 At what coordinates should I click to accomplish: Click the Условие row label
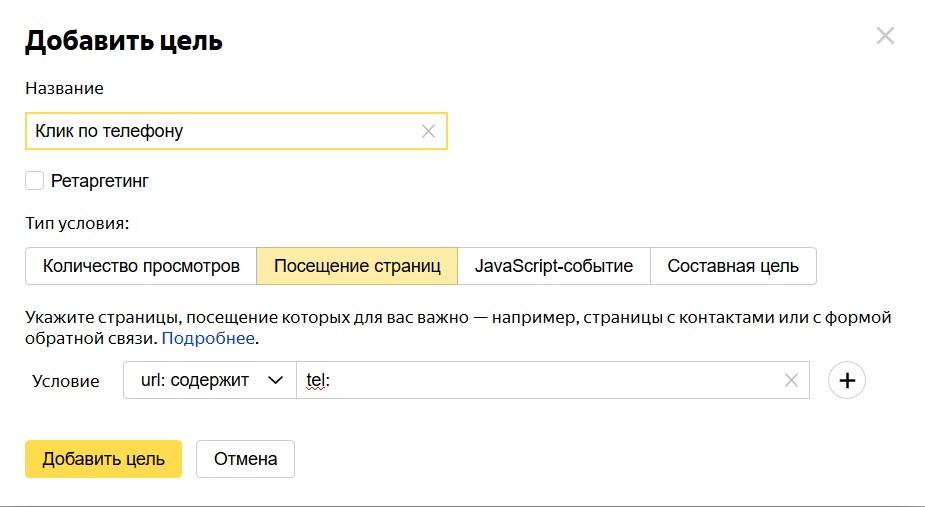click(66, 381)
